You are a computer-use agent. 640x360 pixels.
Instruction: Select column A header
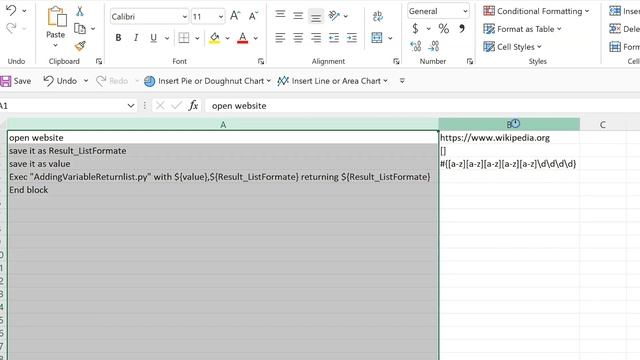223,124
